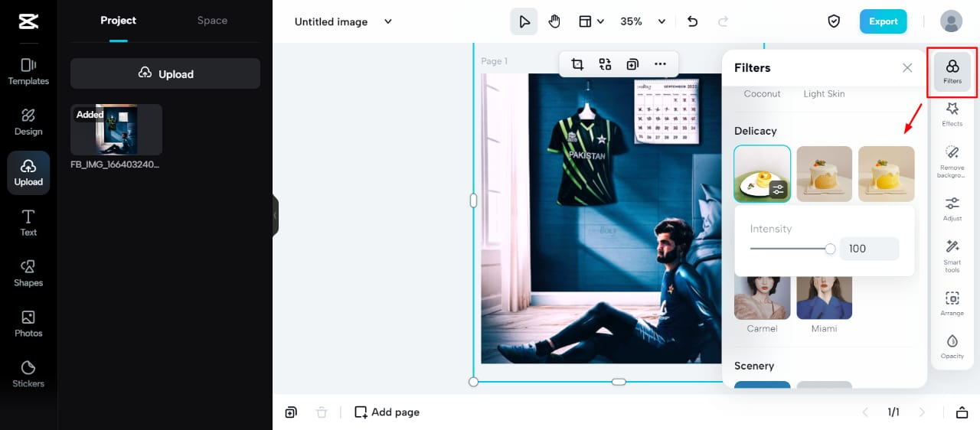Delete the current page with trash icon
The image size is (980, 430).
322,412
